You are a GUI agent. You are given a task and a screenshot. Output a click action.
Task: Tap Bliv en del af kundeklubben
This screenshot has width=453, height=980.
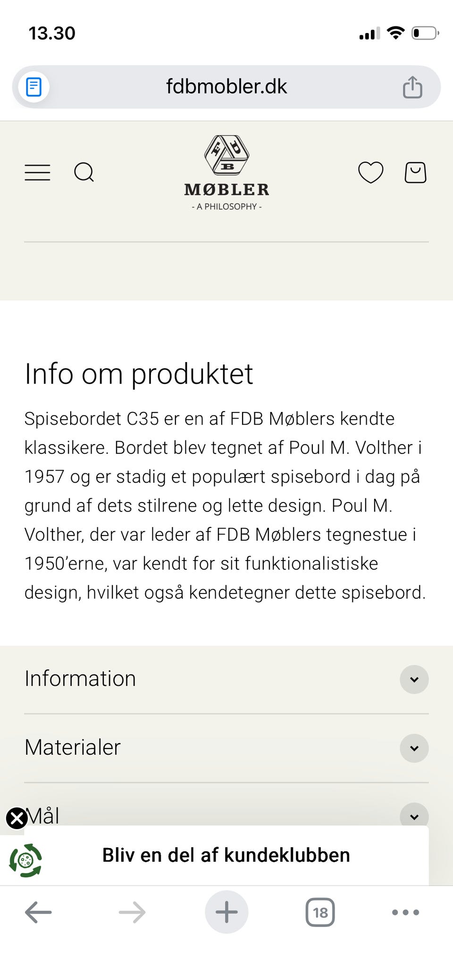click(x=226, y=854)
